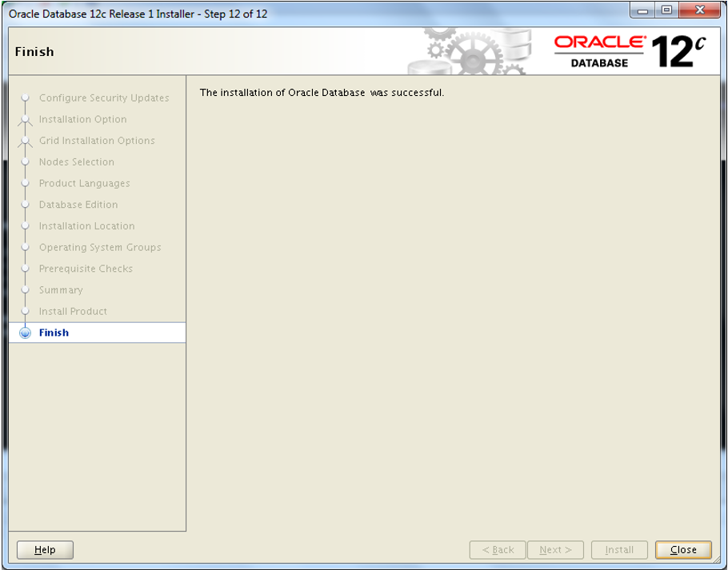The image size is (728, 570).
Task: Click the Summary step node icon
Action: (x=25, y=290)
